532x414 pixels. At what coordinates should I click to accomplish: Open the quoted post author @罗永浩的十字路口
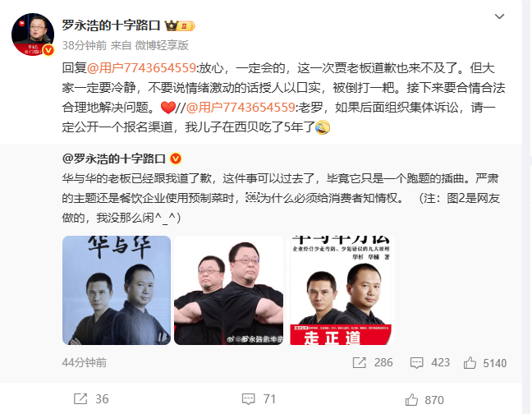(113, 159)
